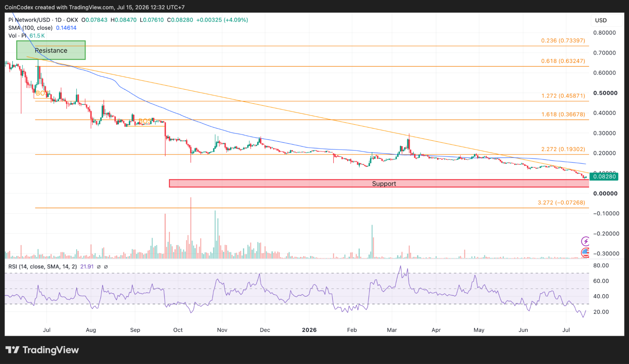Click the 1.272 (0.45871) Fibonacci label
The image size is (629, 364).
pos(563,96)
